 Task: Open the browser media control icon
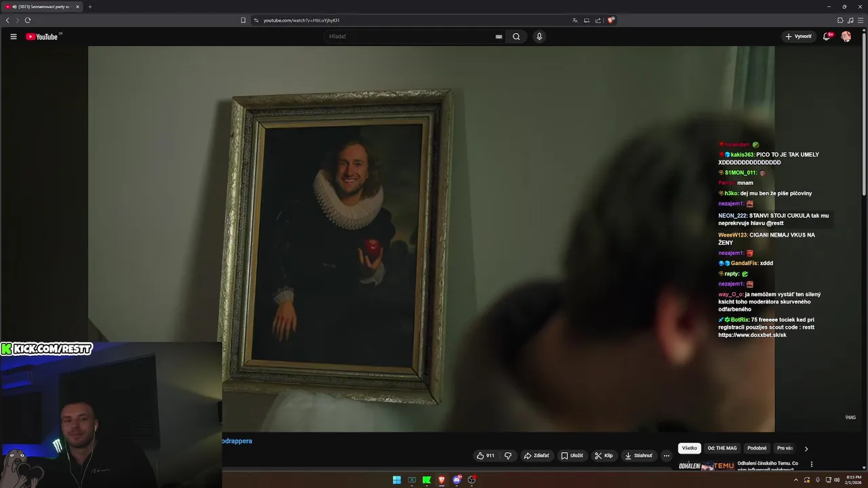point(850,20)
